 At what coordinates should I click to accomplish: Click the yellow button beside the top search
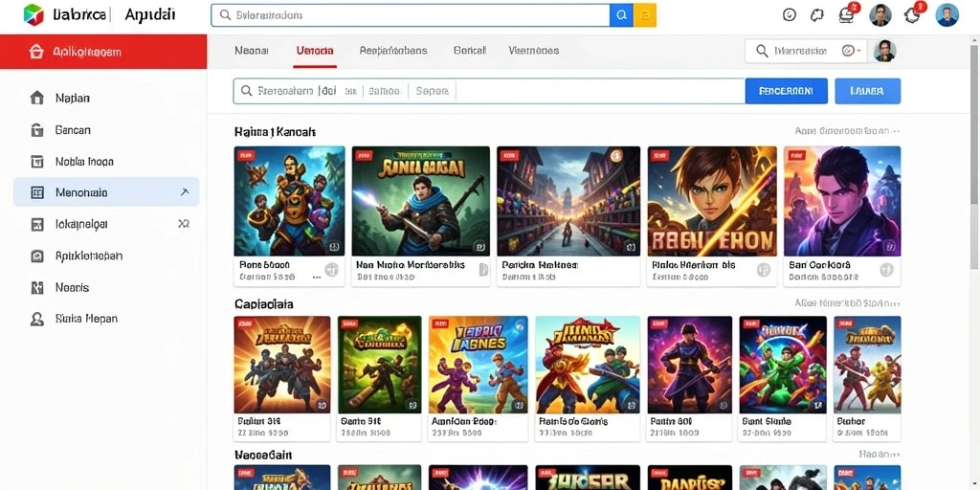click(x=645, y=15)
